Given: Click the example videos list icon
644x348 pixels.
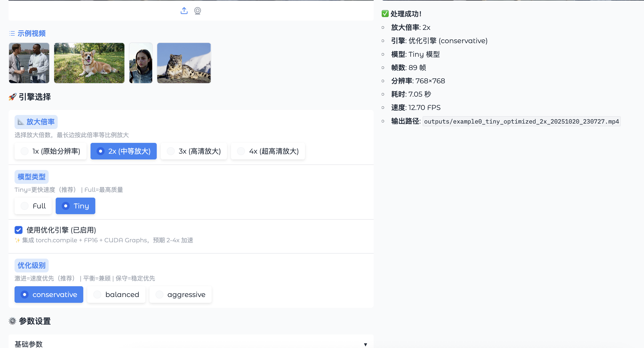Looking at the screenshot, I should pyautogui.click(x=12, y=33).
